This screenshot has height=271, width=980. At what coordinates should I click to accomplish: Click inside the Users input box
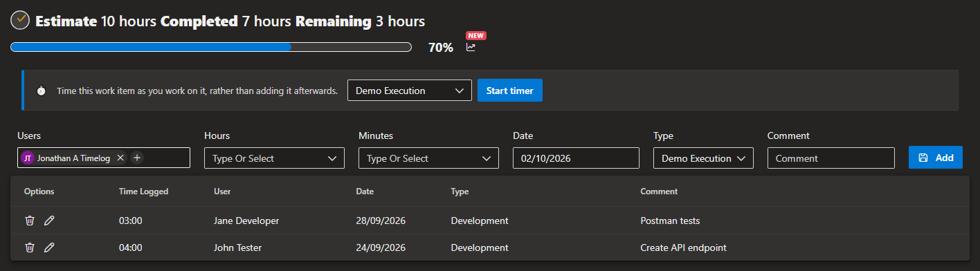click(104, 158)
